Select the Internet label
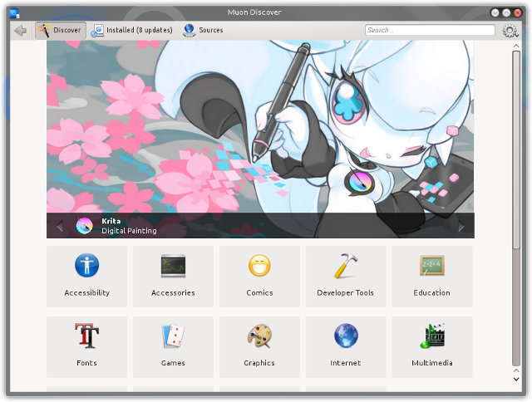Viewport: 532px width, 402px height. coord(346,363)
